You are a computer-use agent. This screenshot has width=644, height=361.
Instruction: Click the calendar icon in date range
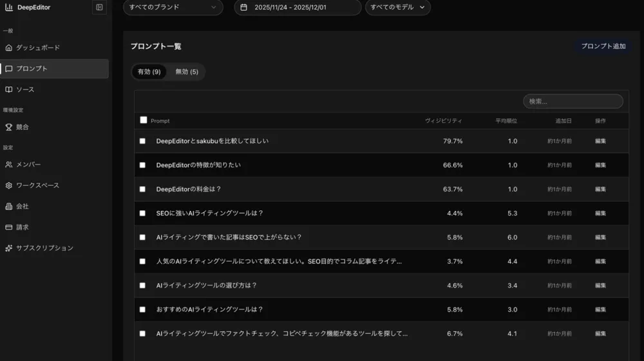coord(243,7)
